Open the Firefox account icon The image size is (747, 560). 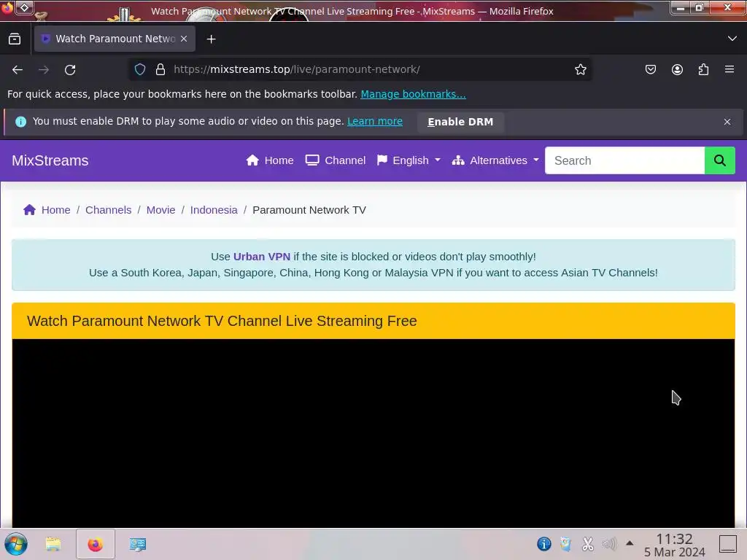click(677, 69)
